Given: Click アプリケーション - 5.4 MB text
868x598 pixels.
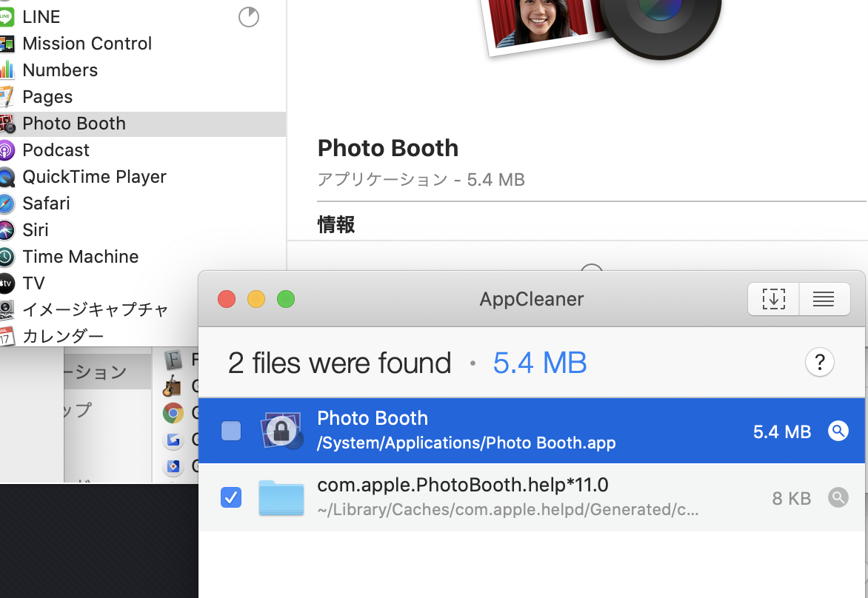Looking at the screenshot, I should [421, 179].
